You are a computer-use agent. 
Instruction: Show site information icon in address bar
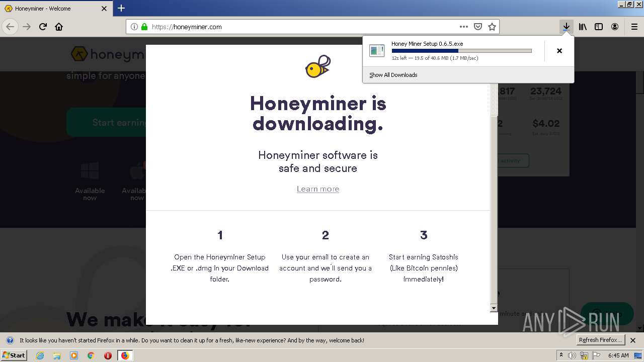click(x=134, y=27)
